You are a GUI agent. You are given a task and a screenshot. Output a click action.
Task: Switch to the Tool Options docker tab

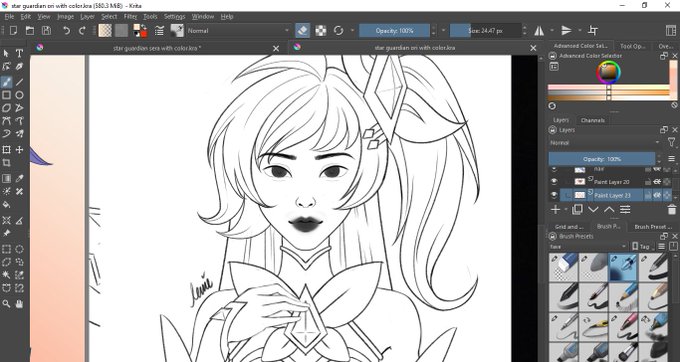click(632, 46)
